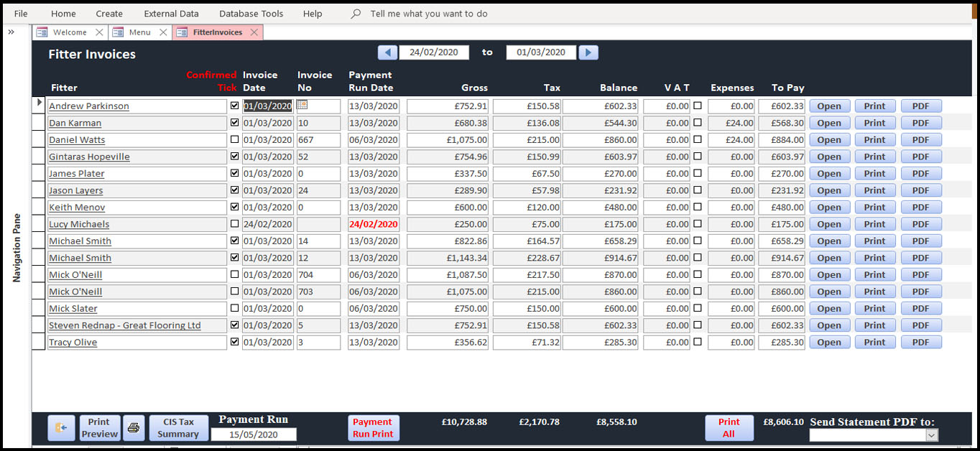Viewport: 980px width, 451px height.
Task: Open the Tracy Olive fitter link
Action: coord(73,343)
